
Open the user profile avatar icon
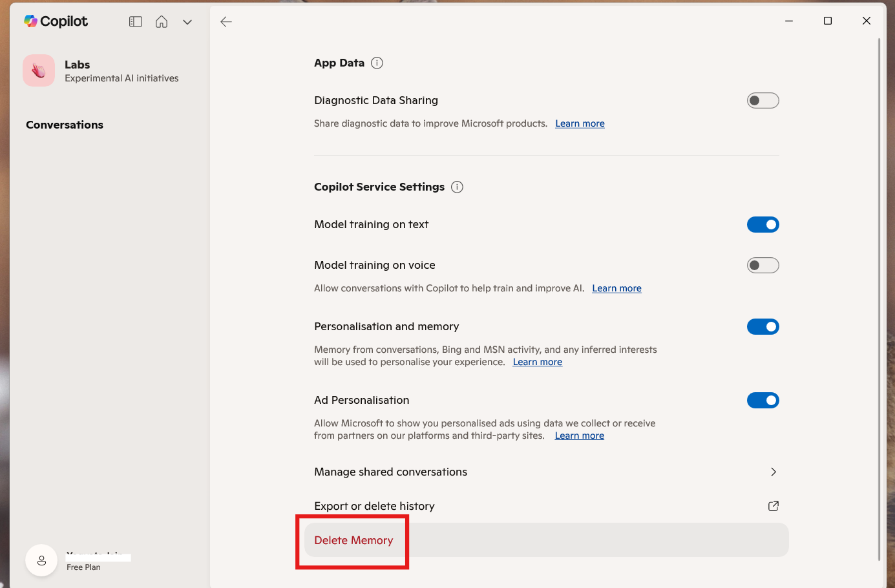pos(41,560)
